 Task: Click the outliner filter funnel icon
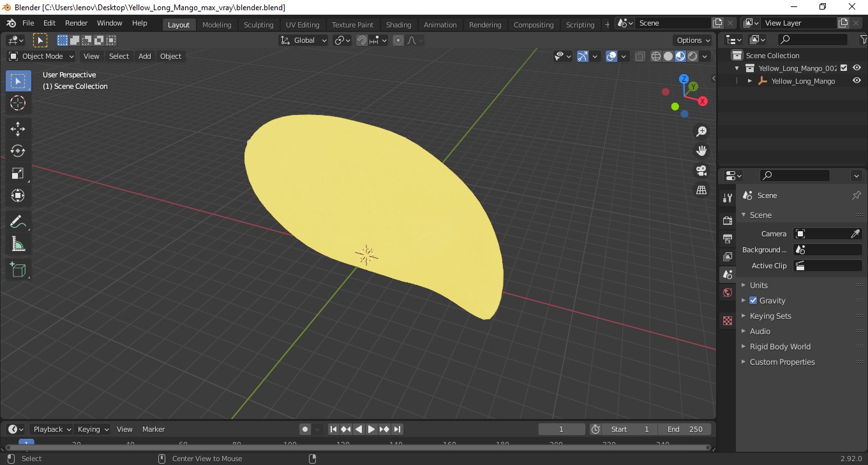[863, 40]
